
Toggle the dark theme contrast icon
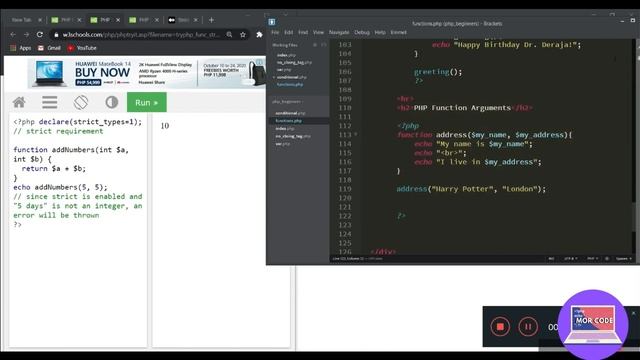111,102
